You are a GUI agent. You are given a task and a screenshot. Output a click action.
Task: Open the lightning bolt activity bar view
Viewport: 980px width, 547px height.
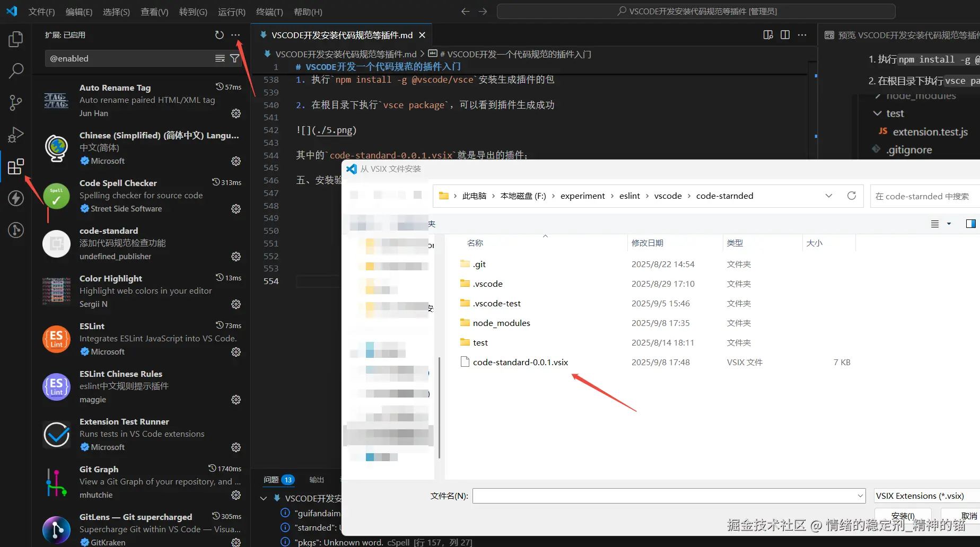(16, 198)
